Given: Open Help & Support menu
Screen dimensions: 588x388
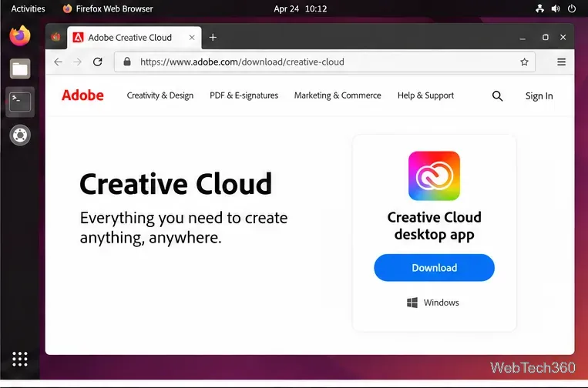Looking at the screenshot, I should click(425, 95).
